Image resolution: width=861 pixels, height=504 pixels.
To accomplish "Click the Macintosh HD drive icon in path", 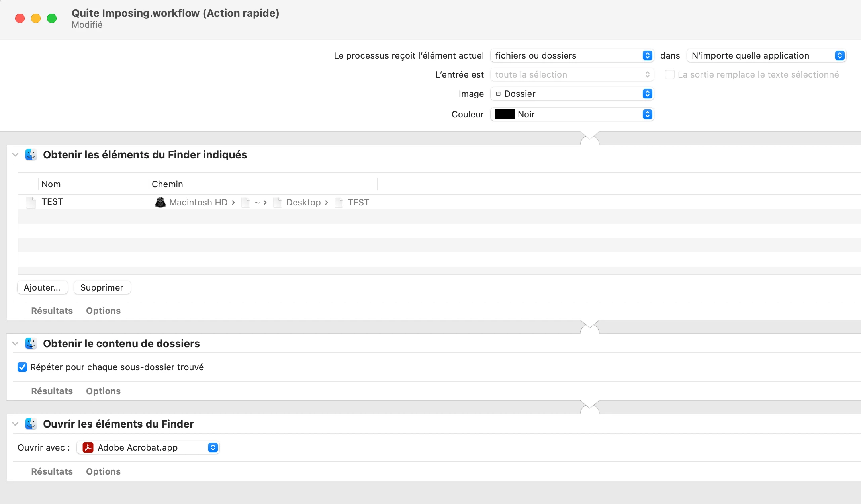I will (160, 203).
